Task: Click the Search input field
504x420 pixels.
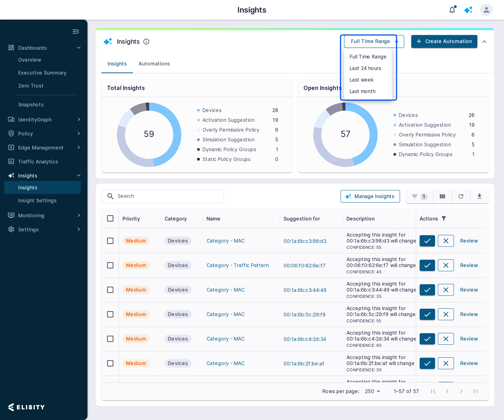Action: click(x=163, y=196)
